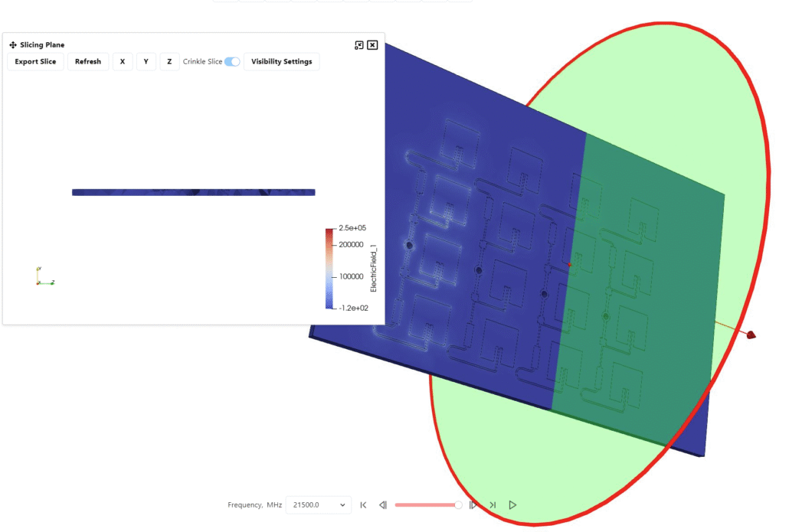789x532 pixels.
Task: Close the Slicing Plane panel
Action: [372, 45]
